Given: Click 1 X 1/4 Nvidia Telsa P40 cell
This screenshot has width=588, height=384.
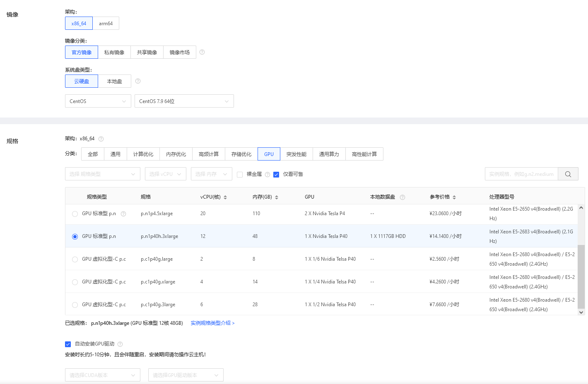Looking at the screenshot, I should click(x=330, y=282).
